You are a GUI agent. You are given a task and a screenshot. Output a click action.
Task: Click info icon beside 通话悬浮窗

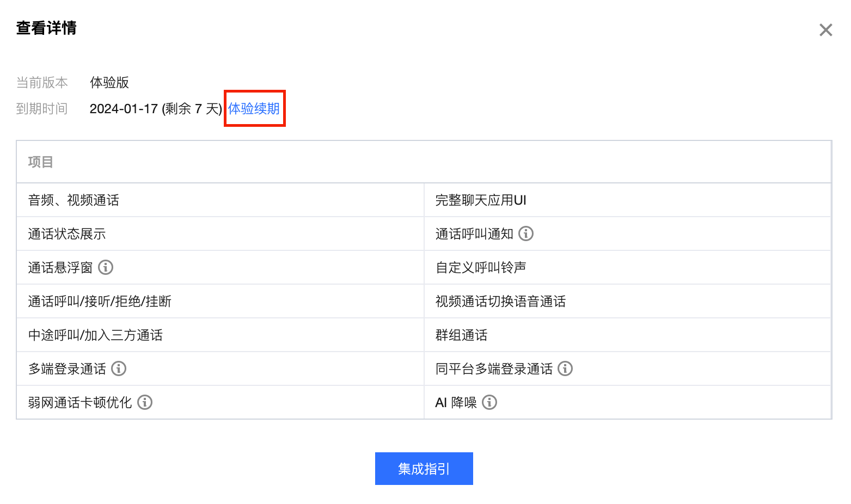click(106, 267)
